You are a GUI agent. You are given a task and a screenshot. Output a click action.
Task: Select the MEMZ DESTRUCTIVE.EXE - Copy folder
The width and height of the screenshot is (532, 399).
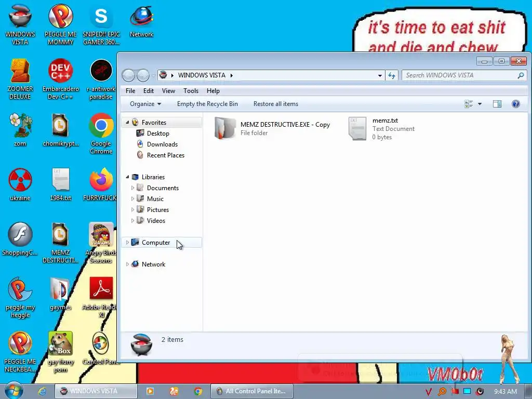pyautogui.click(x=272, y=129)
